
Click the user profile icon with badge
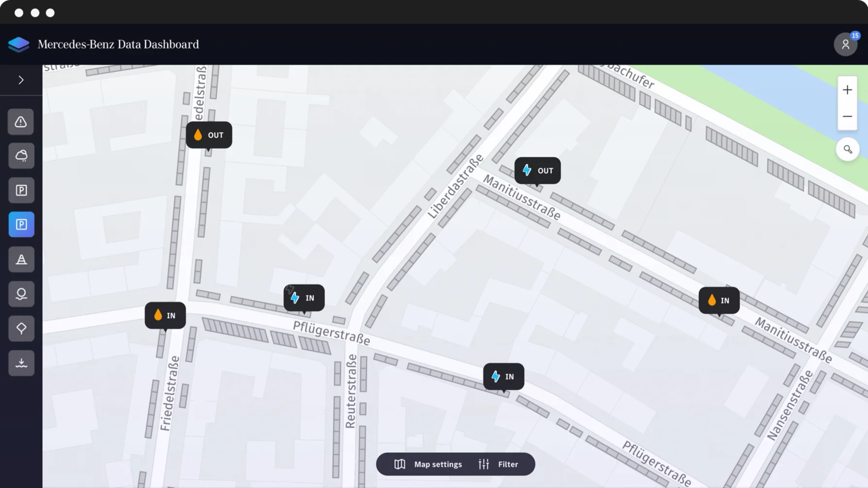(x=846, y=44)
